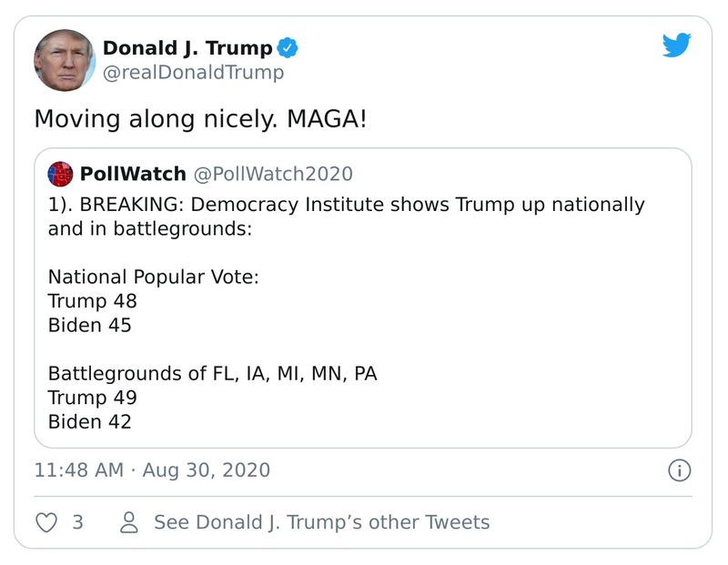Image resolution: width=728 pixels, height=565 pixels.
Task: Click the "National Popular Vote" poll text
Action: click(153, 277)
